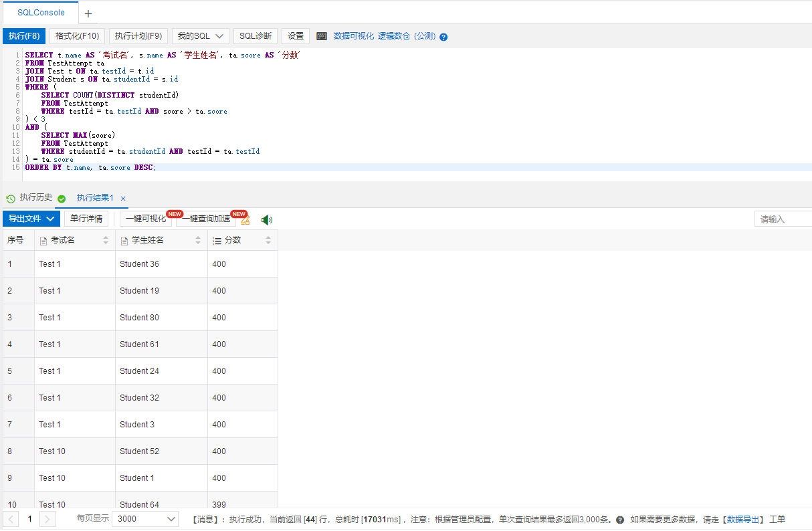
Task: Open 设置 settings button
Action: tap(296, 36)
